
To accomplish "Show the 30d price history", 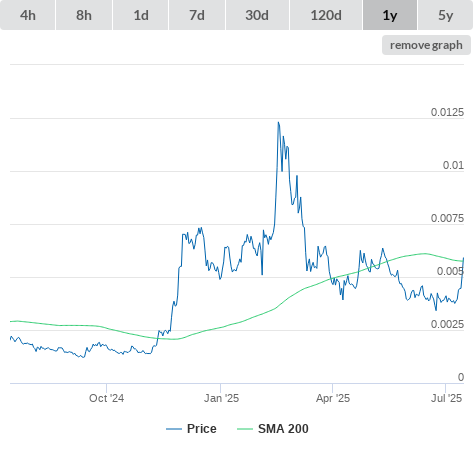I will [257, 15].
